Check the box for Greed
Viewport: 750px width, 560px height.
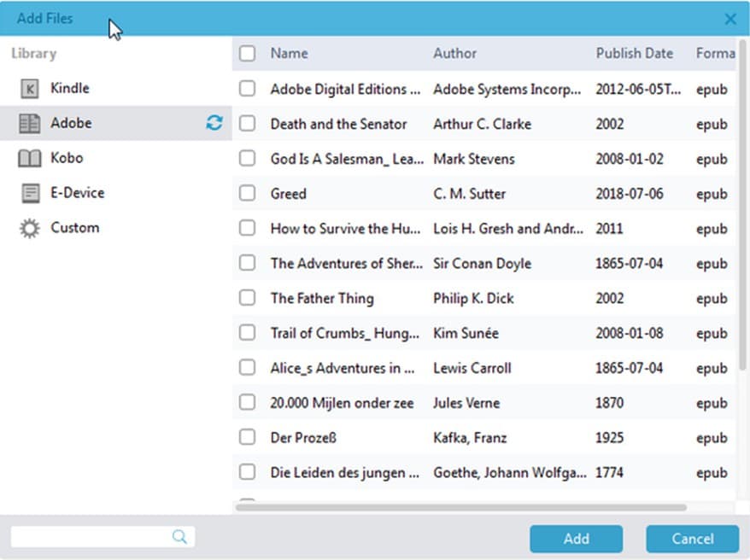tap(247, 194)
